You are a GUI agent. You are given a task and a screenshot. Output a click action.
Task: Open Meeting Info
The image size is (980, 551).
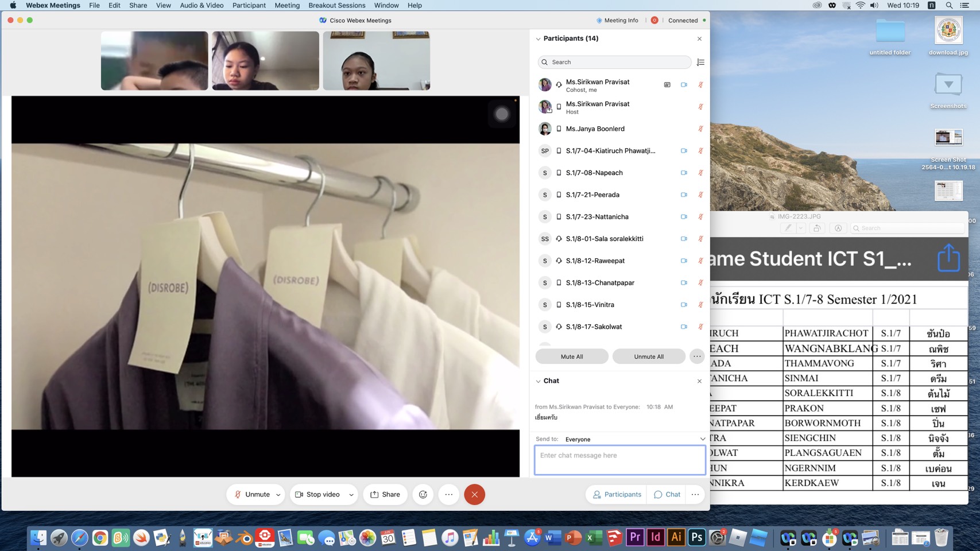coord(617,20)
